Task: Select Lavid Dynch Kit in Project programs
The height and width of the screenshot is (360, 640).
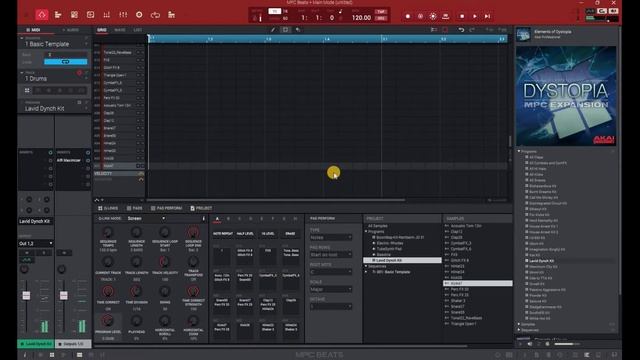Action: pyautogui.click(x=402, y=260)
